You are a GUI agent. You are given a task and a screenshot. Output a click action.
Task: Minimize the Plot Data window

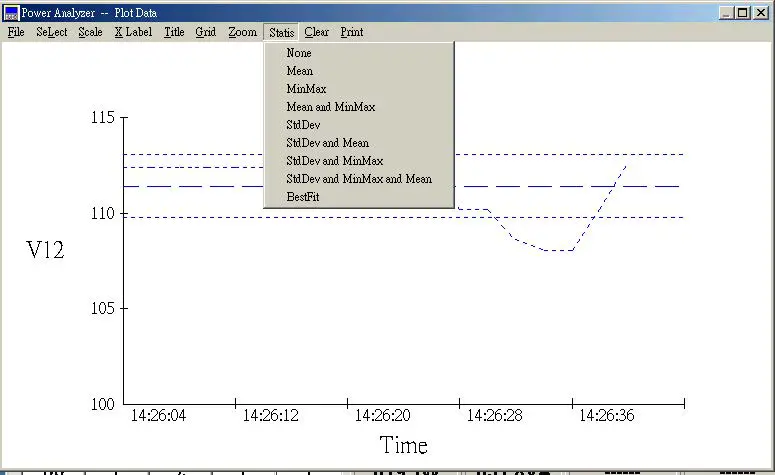tap(726, 13)
